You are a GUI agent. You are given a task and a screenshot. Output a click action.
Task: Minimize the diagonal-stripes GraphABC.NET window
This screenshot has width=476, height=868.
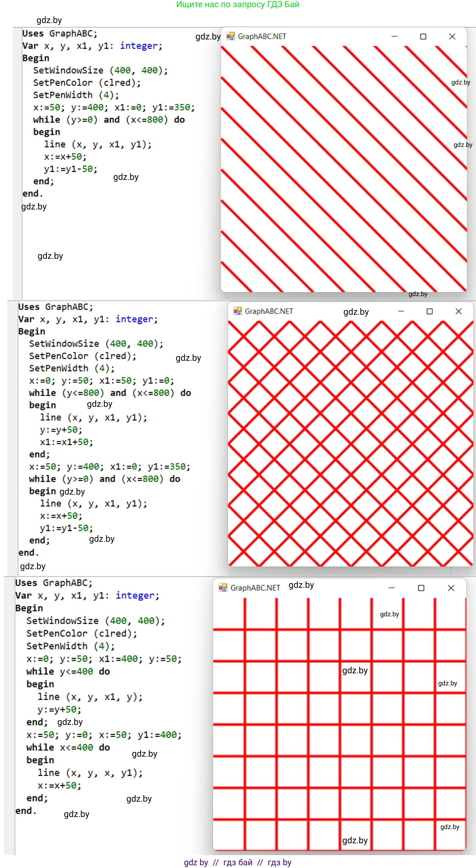click(x=395, y=36)
